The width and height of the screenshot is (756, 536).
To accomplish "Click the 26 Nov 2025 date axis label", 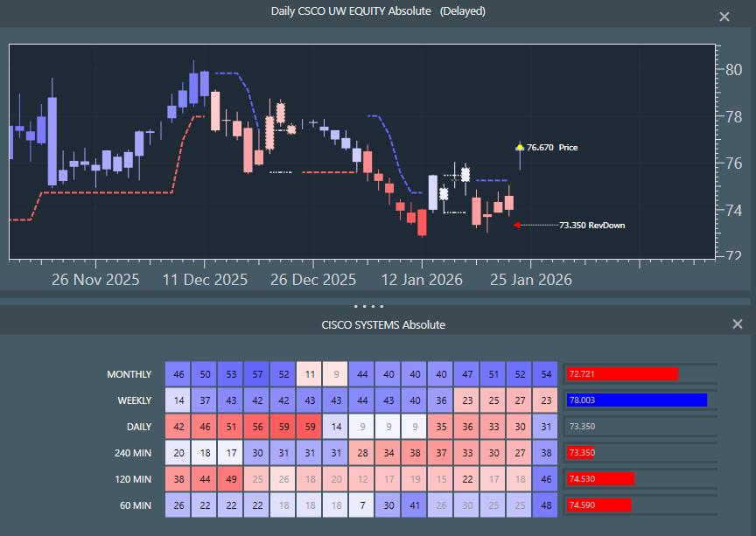I will (x=95, y=280).
